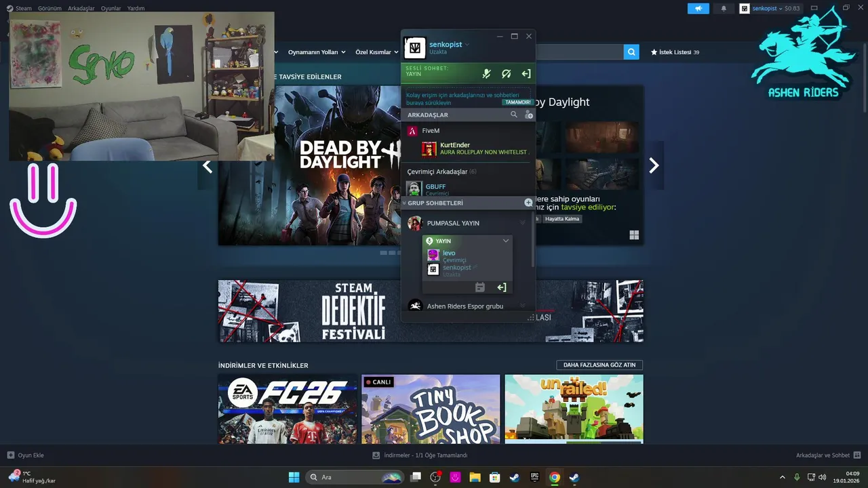This screenshot has width=868, height=488.
Task: Open the EA Sports FC26 deal thumbnail
Action: (288, 409)
